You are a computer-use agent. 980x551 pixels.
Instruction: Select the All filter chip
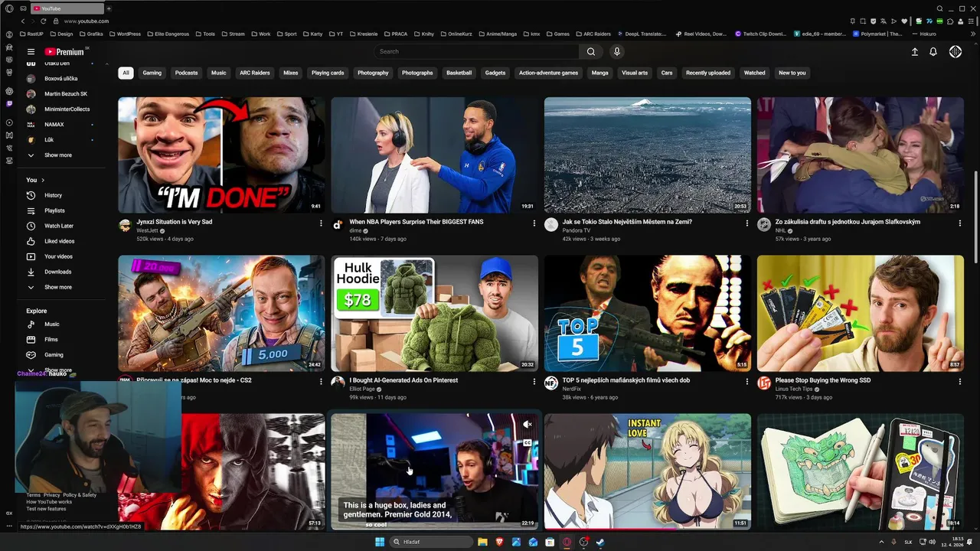coord(126,73)
